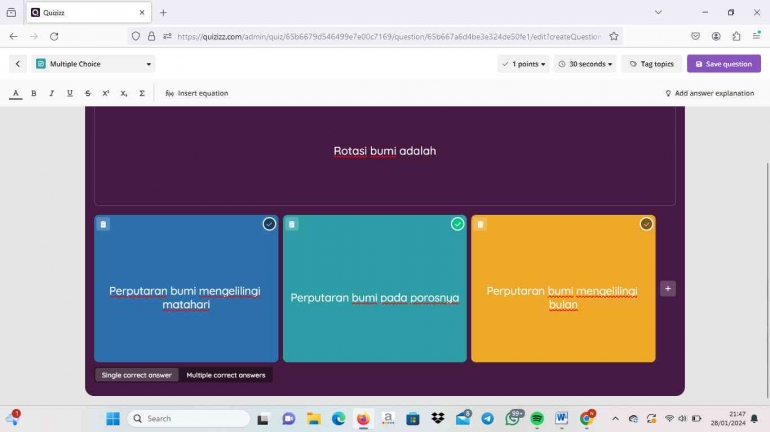
Task: Add another answer option with plus button
Action: pyautogui.click(x=668, y=289)
